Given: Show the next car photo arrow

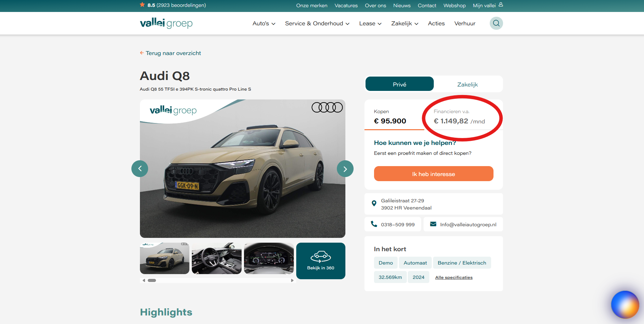Looking at the screenshot, I should click(x=345, y=168).
